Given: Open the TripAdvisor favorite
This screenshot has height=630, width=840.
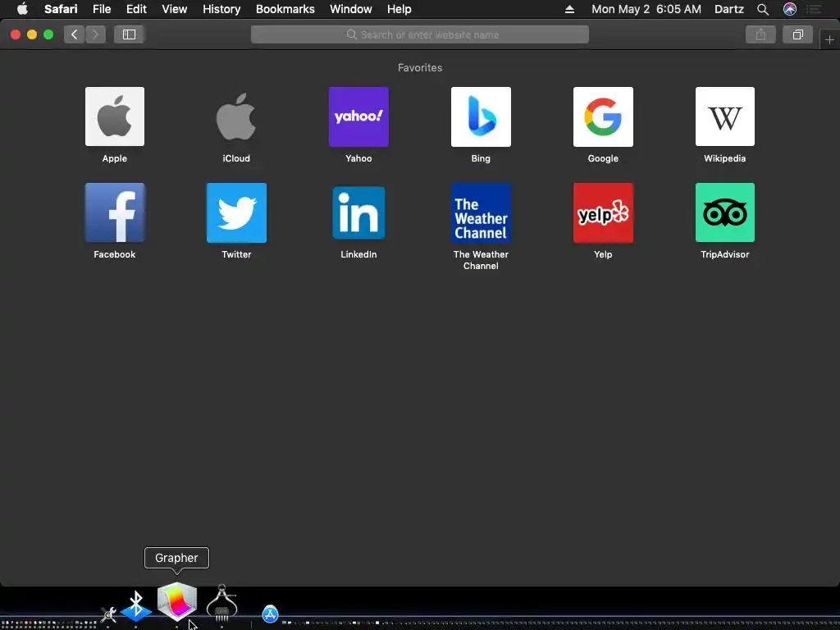Looking at the screenshot, I should [x=725, y=212].
